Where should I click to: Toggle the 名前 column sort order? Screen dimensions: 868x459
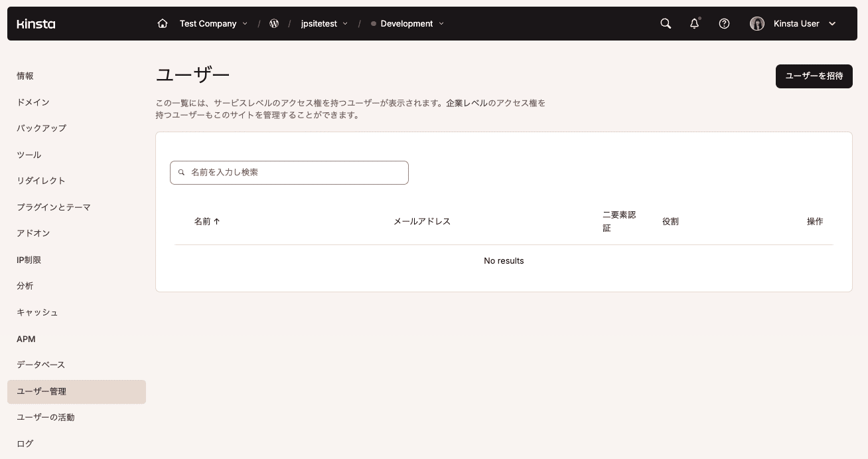point(207,221)
